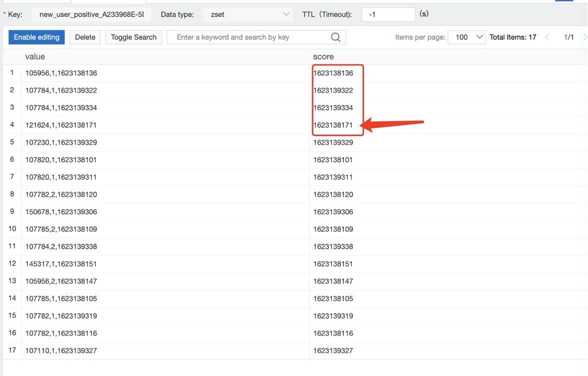Click row number 17 cell
Image resolution: width=588 pixels, height=376 pixels.
coord(12,350)
